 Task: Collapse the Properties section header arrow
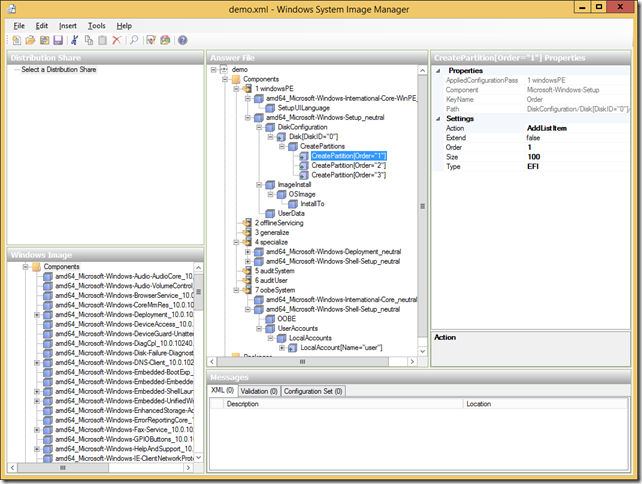pos(438,71)
